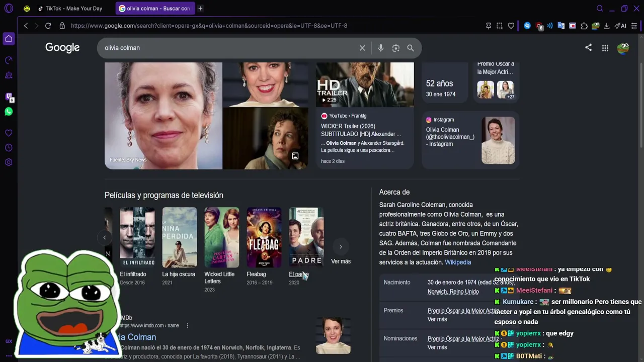The width and height of the screenshot is (644, 362).
Task: Open the Fleabag series card
Action: point(264,246)
